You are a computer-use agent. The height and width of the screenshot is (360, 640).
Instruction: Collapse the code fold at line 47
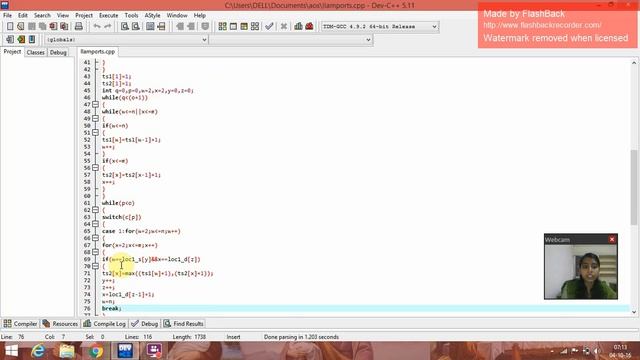tap(96, 104)
